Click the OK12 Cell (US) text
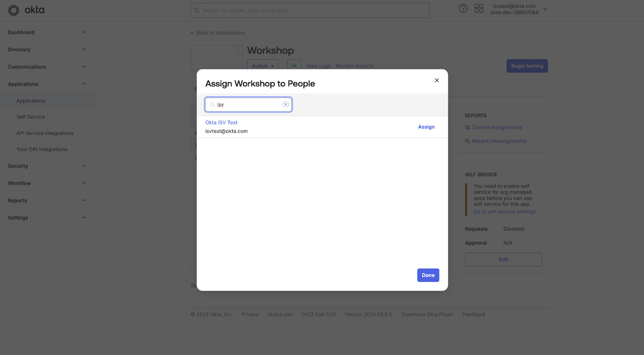Screen dimensions: 644x355 (318, 314)
